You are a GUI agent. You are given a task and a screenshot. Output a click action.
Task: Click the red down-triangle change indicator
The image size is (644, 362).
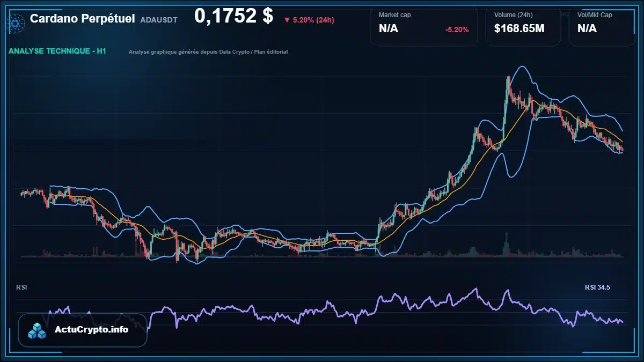(287, 20)
